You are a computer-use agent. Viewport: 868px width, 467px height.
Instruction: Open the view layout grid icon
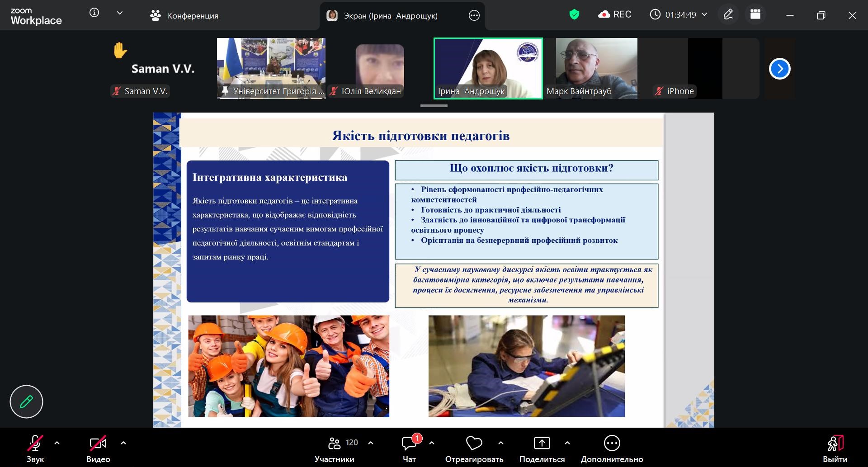(755, 15)
